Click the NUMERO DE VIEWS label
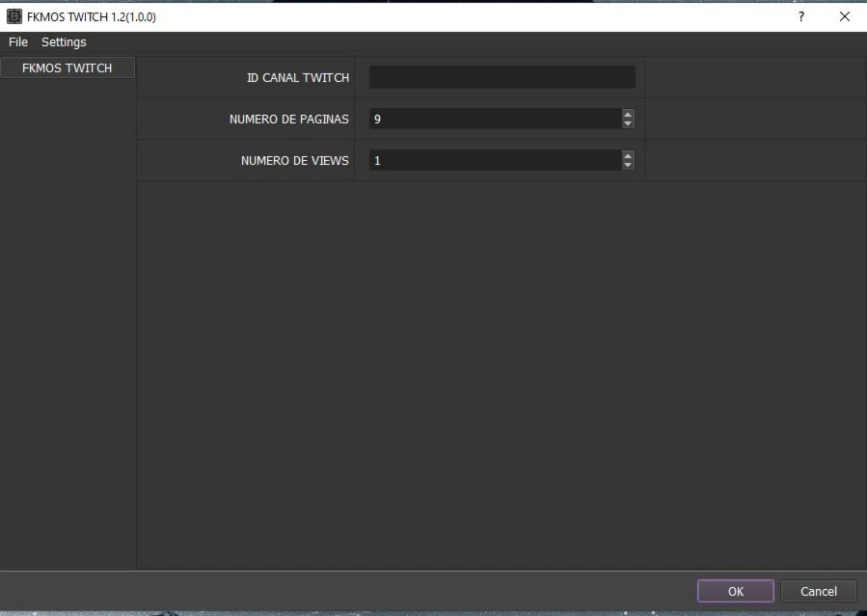Image resolution: width=867 pixels, height=616 pixels. tap(294, 161)
